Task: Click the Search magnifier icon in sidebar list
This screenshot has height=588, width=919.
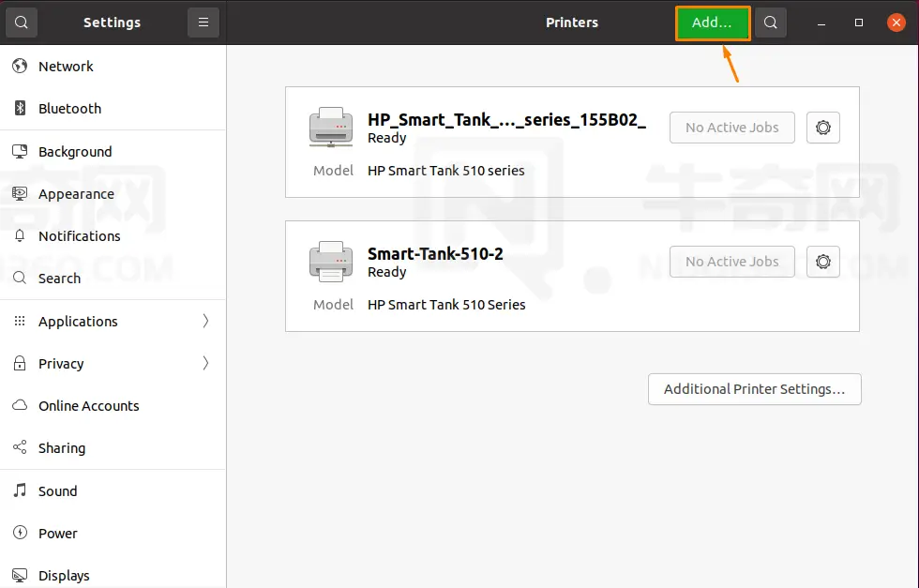Action: pyautogui.click(x=20, y=278)
